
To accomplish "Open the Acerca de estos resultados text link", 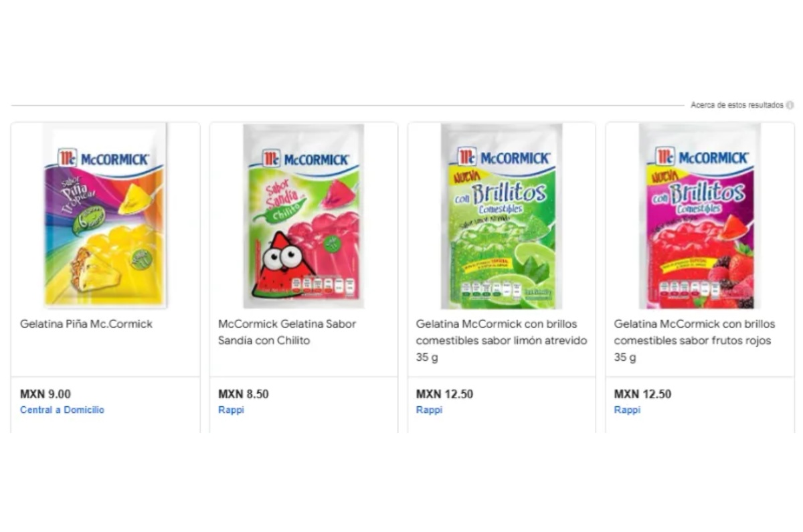I will click(737, 105).
